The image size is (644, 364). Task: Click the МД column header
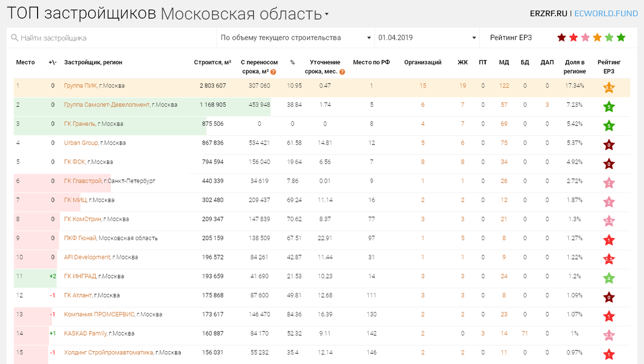point(504,62)
